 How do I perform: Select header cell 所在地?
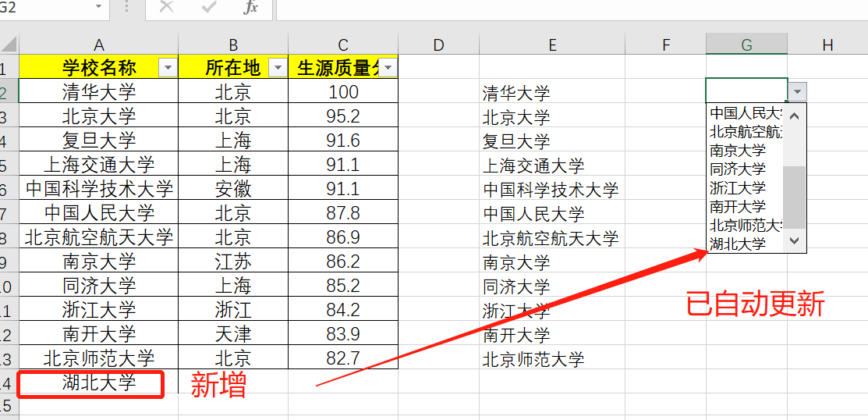(233, 67)
